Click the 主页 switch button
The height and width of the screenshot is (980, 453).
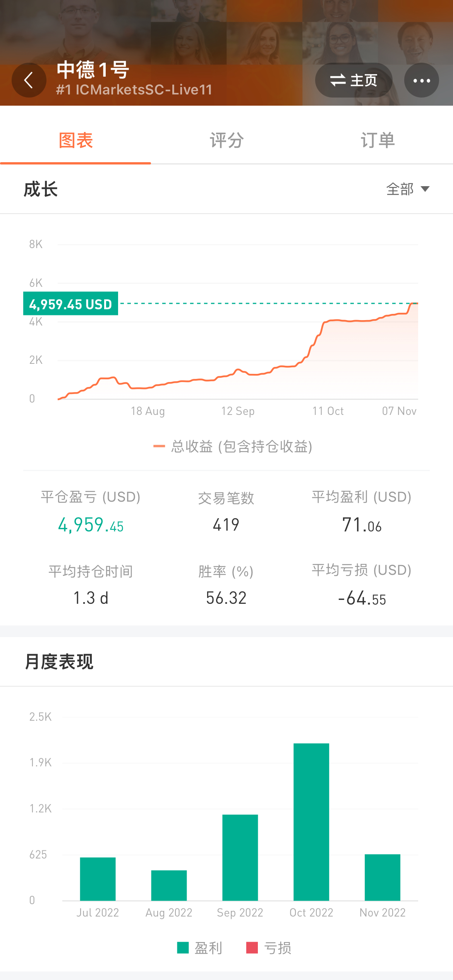tap(353, 80)
